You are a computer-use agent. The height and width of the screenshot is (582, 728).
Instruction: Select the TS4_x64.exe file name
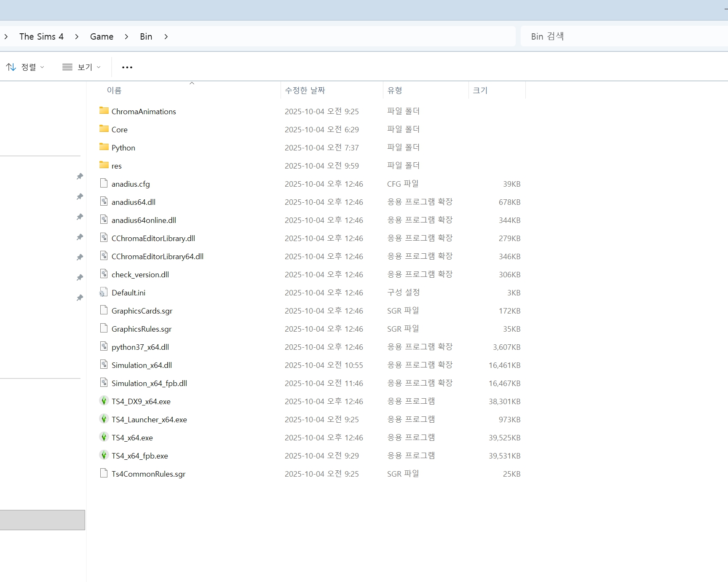[132, 437]
